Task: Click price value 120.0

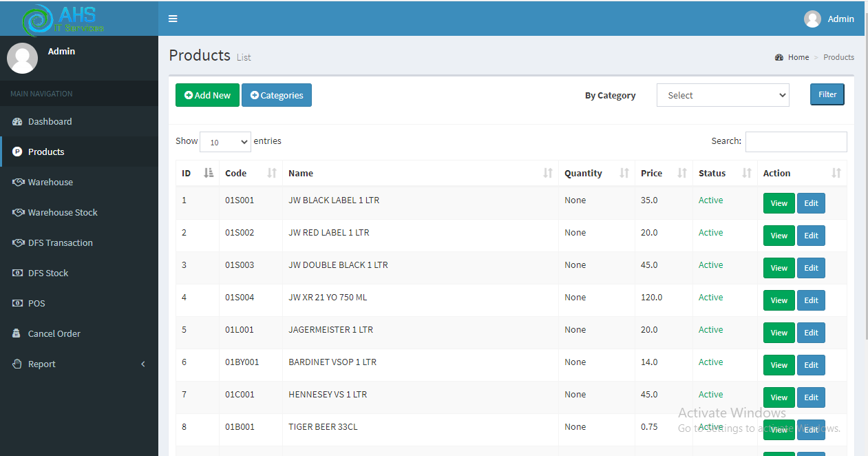Action: 652,298
